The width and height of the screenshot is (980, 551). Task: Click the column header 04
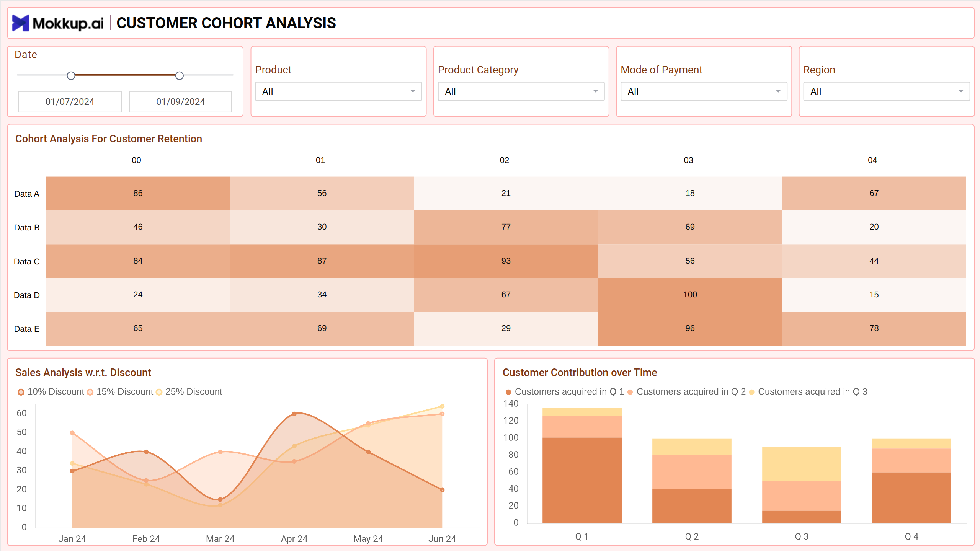[x=872, y=160]
